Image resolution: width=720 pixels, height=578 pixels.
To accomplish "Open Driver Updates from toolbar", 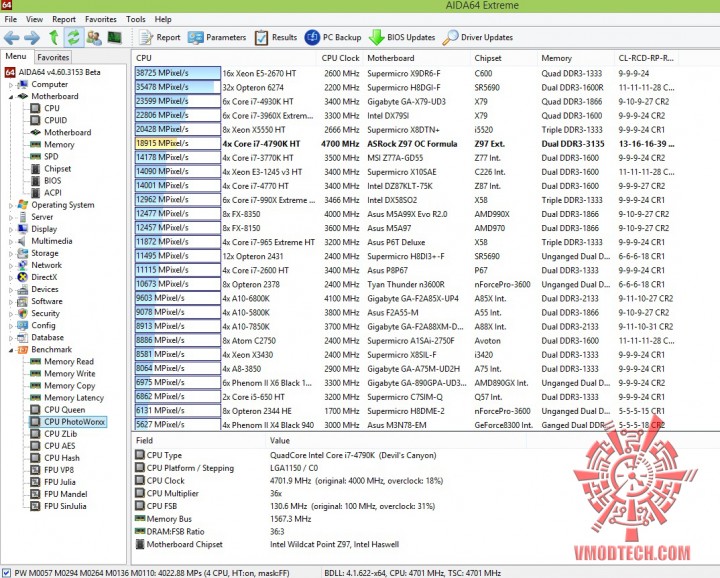I will (x=478, y=38).
